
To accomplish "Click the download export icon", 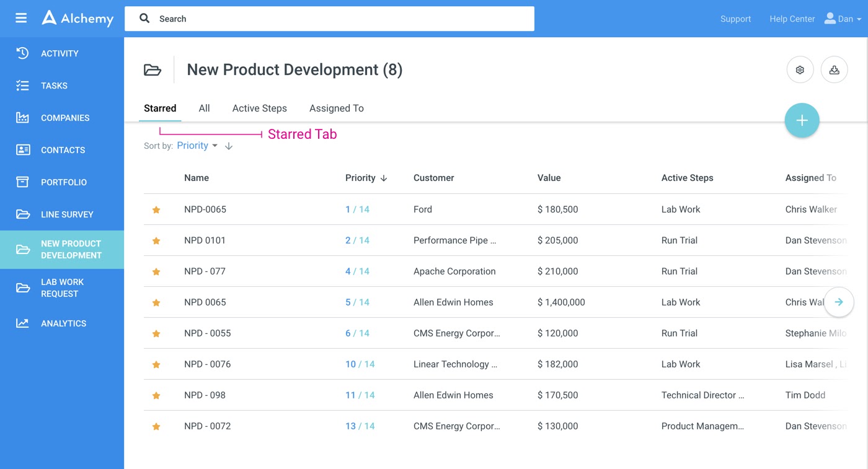I will (834, 70).
